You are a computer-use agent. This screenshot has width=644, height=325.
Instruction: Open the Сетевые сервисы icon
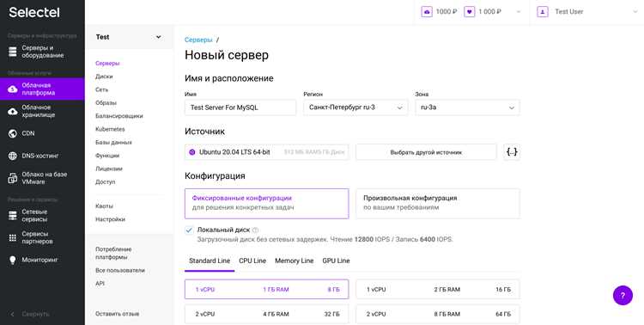(13, 216)
